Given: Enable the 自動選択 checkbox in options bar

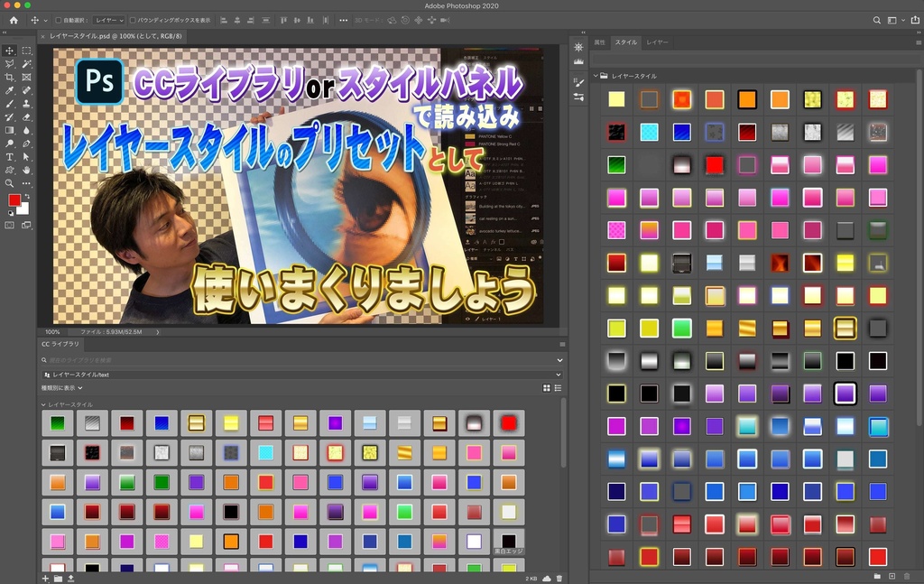Looking at the screenshot, I should (59, 20).
